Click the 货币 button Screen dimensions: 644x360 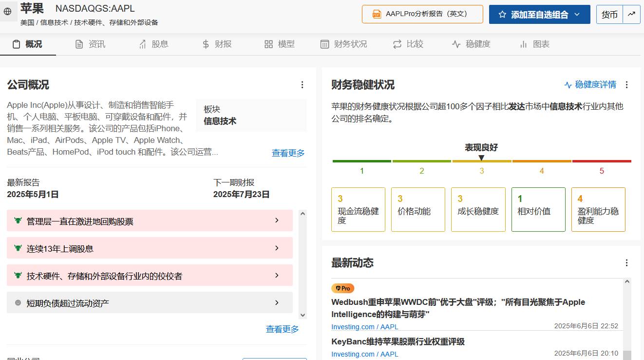pyautogui.click(x=609, y=14)
